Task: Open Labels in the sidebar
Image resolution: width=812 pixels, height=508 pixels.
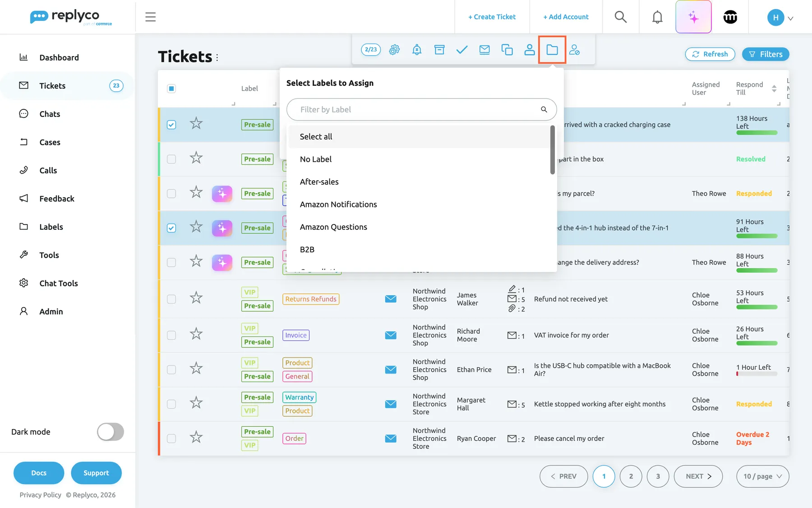Action: click(51, 227)
